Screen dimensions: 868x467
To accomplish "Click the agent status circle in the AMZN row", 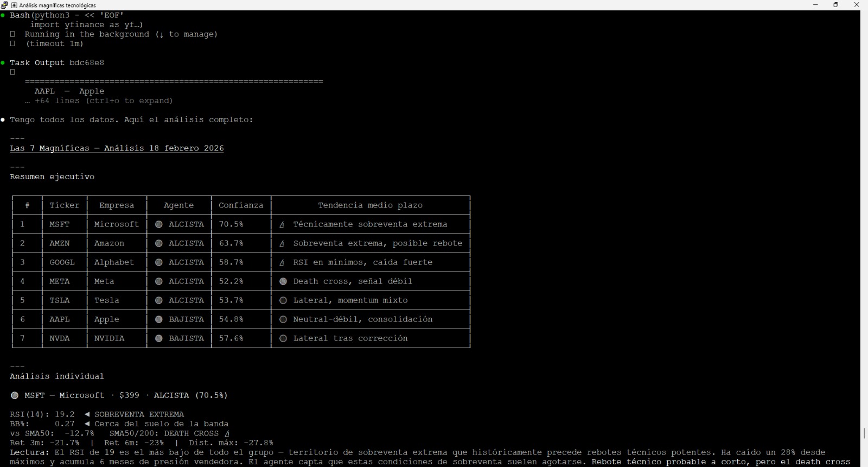I will point(159,243).
